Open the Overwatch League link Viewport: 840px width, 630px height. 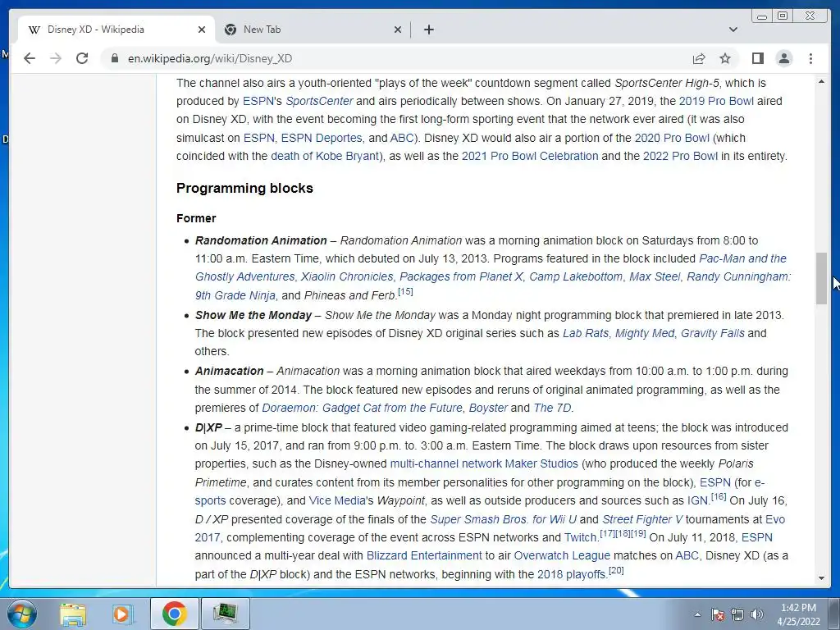point(562,556)
